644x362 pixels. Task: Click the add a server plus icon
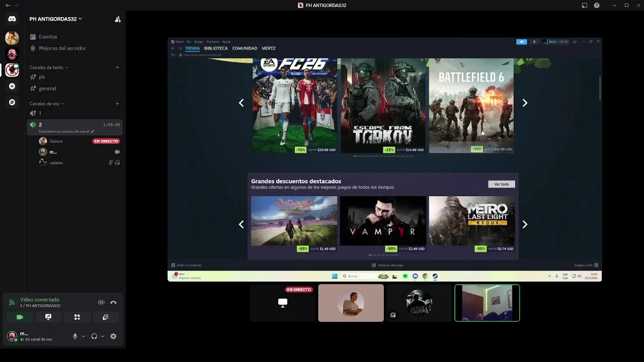[x=12, y=86]
